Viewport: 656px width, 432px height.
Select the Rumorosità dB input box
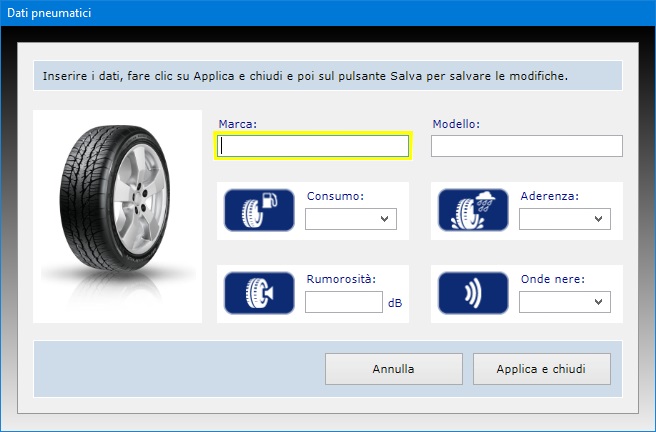[x=343, y=302]
